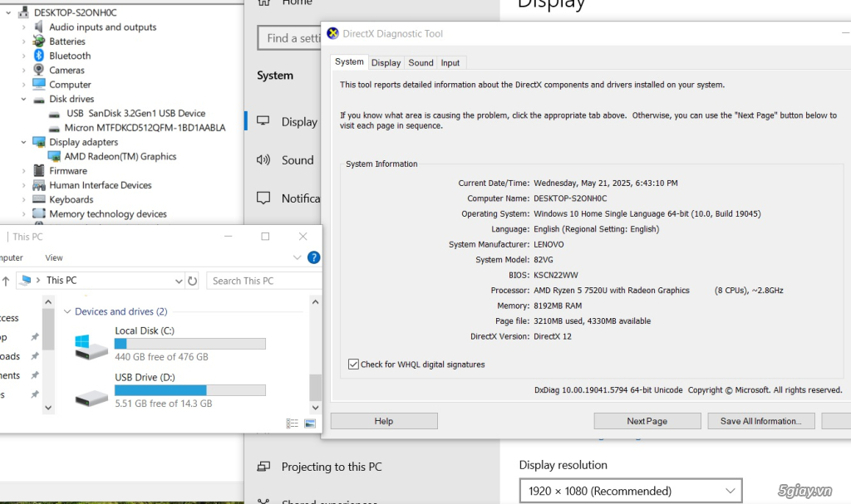Click the USB Drive (D:) usage bar
Viewport: 851px width, 504px height.
(190, 390)
